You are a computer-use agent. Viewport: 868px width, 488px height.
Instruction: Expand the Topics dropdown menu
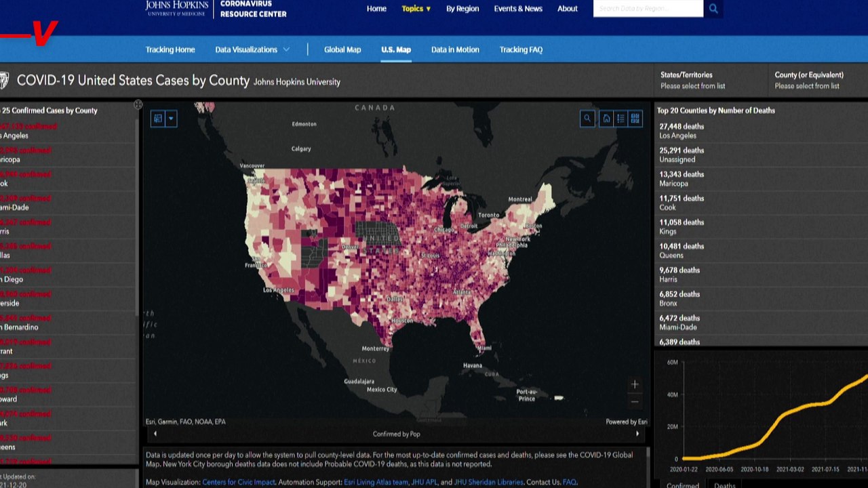[416, 9]
